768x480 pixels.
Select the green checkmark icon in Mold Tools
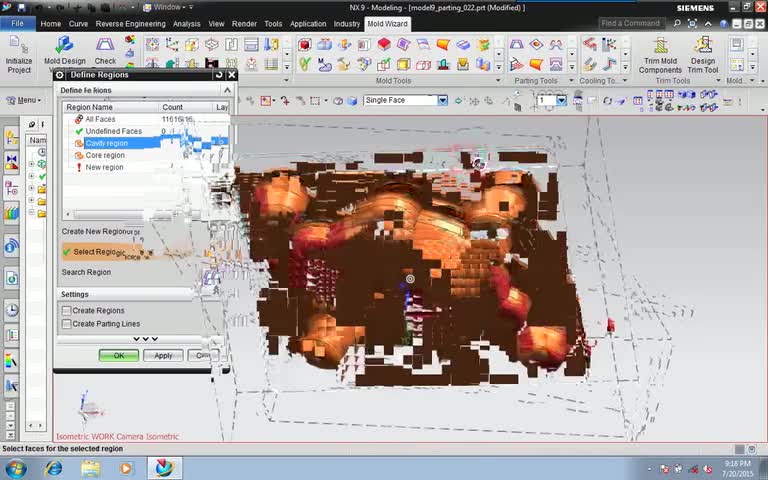click(x=305, y=64)
